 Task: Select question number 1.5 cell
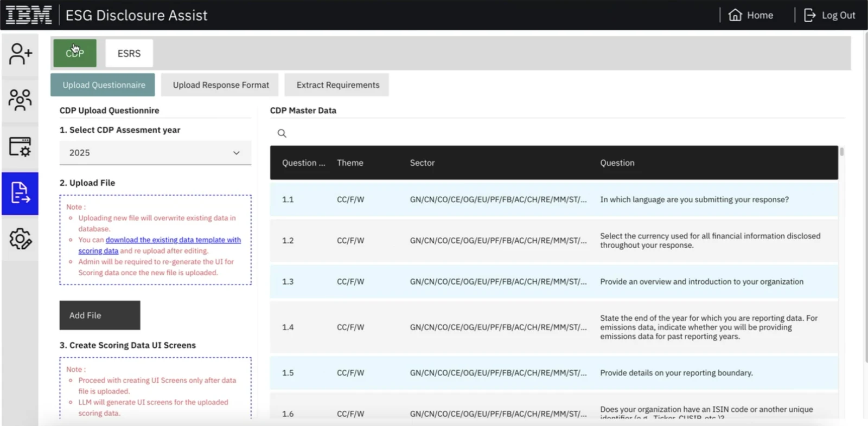(288, 373)
